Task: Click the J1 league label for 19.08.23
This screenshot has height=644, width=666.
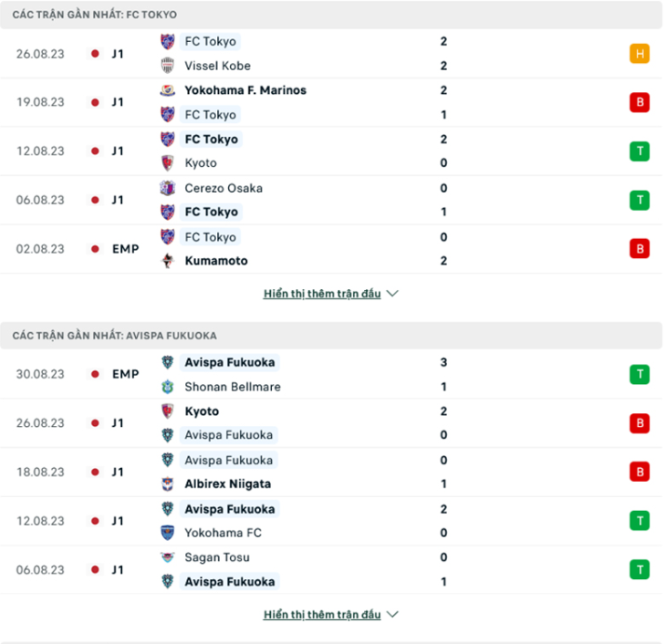Action: coord(118,102)
